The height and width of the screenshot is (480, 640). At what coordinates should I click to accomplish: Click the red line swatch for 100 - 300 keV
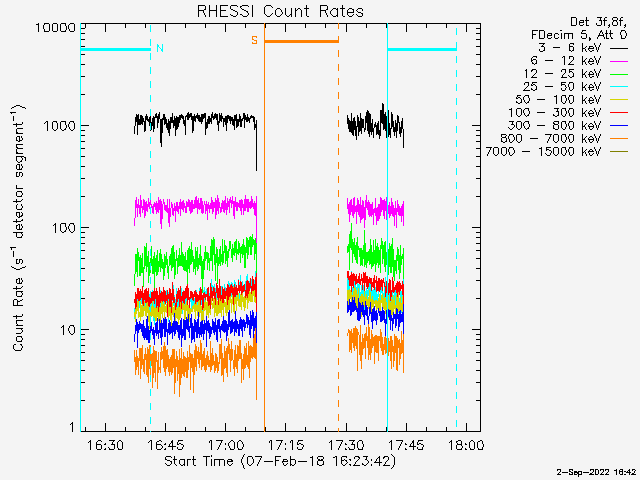pyautogui.click(x=619, y=113)
